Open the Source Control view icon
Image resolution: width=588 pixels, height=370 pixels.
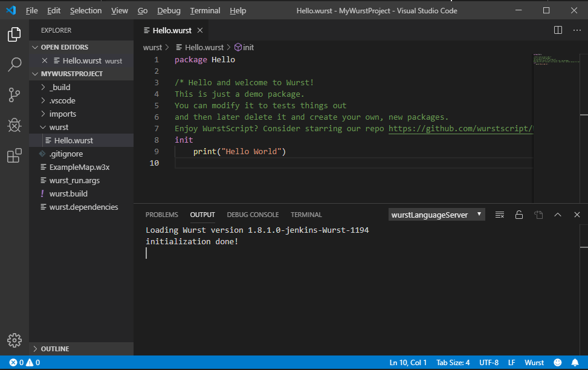point(15,95)
